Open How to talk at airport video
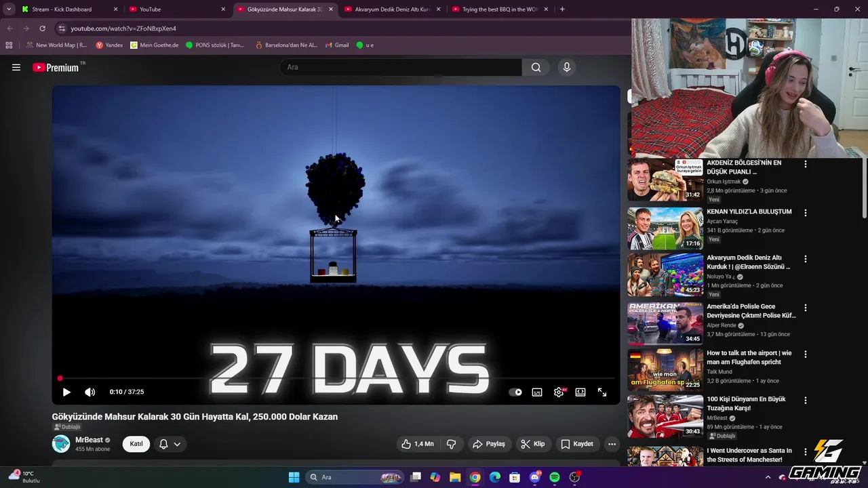 click(x=749, y=357)
